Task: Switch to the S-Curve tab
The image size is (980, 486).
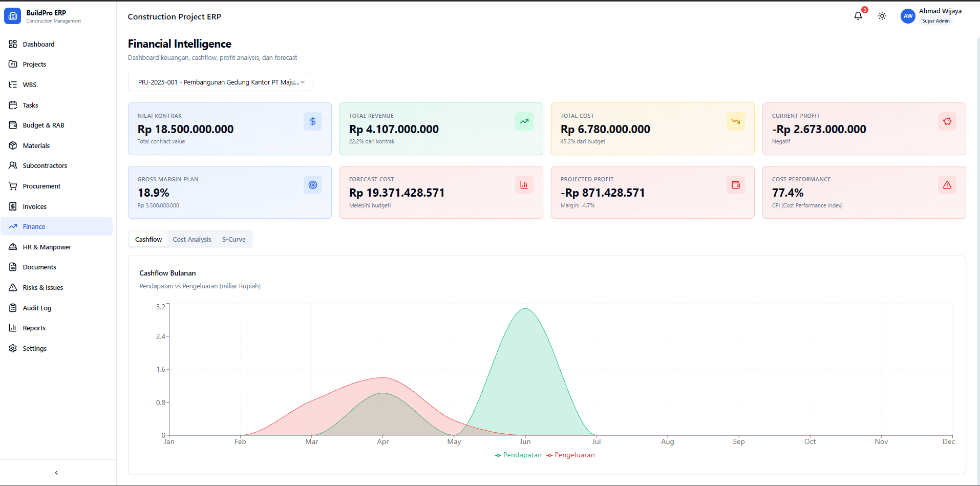Action: [233, 239]
